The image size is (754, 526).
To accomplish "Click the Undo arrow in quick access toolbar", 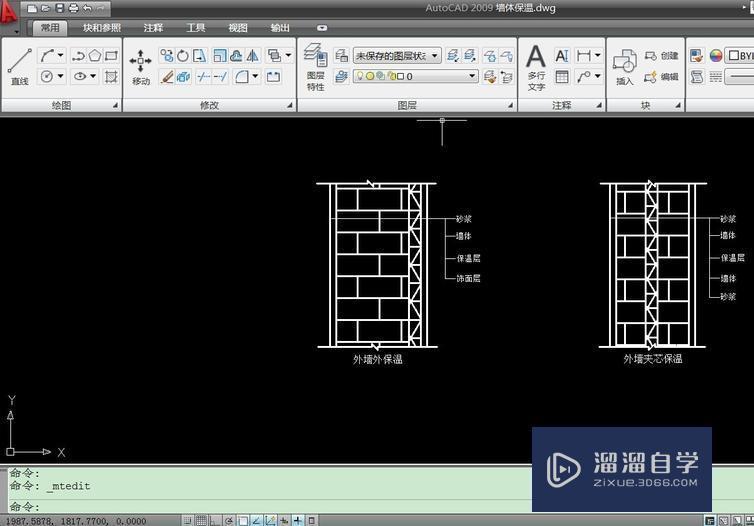I will [87, 8].
